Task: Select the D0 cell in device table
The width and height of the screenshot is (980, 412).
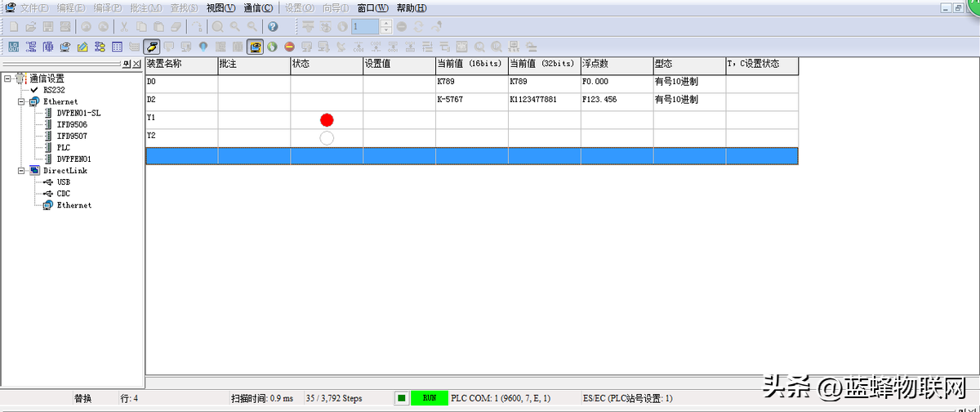Action: click(180, 83)
